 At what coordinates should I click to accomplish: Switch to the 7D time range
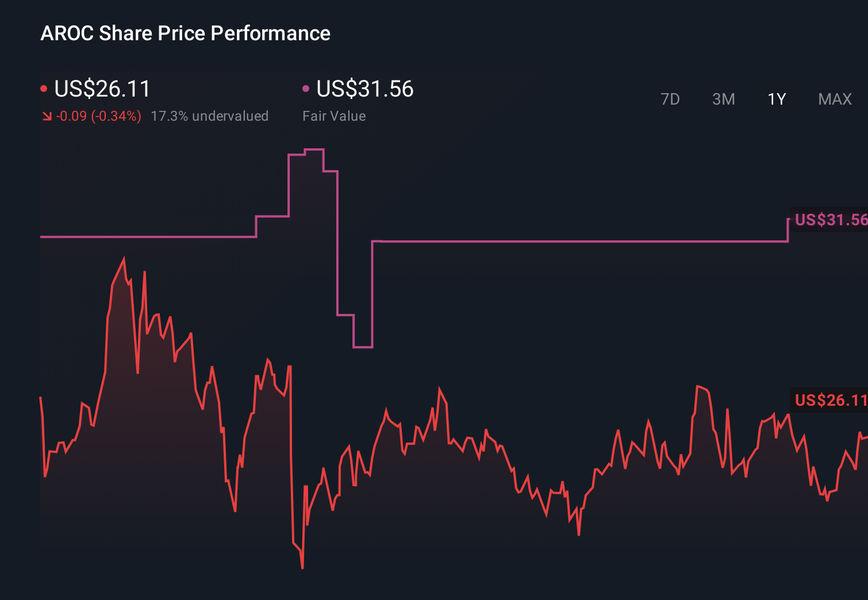click(671, 99)
